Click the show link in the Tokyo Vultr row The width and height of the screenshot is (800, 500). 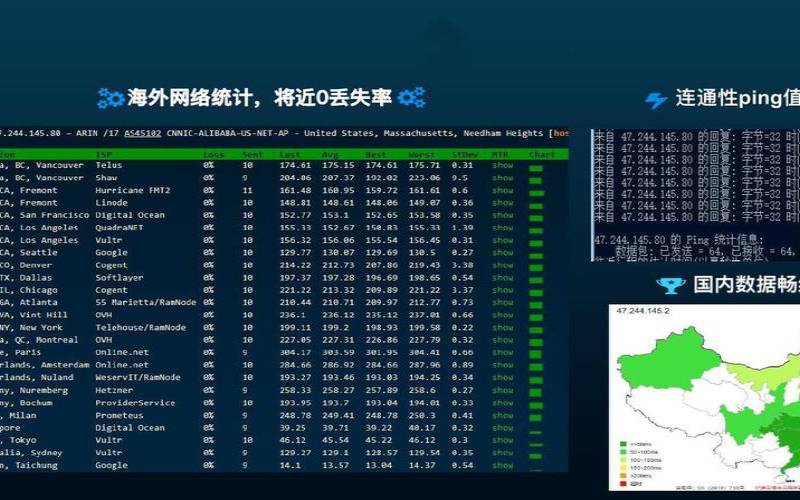(503, 440)
